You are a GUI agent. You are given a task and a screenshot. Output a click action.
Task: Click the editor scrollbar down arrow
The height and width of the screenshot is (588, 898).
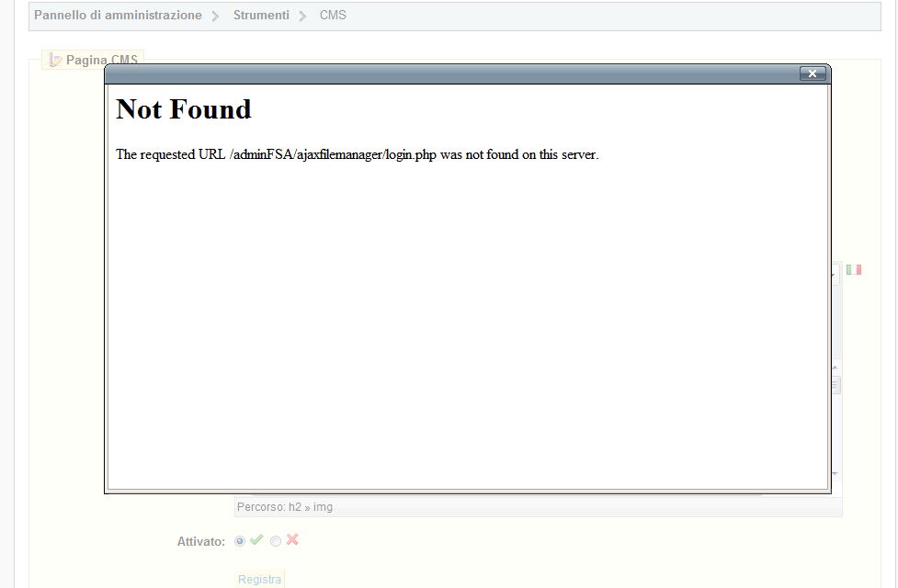coord(835,473)
